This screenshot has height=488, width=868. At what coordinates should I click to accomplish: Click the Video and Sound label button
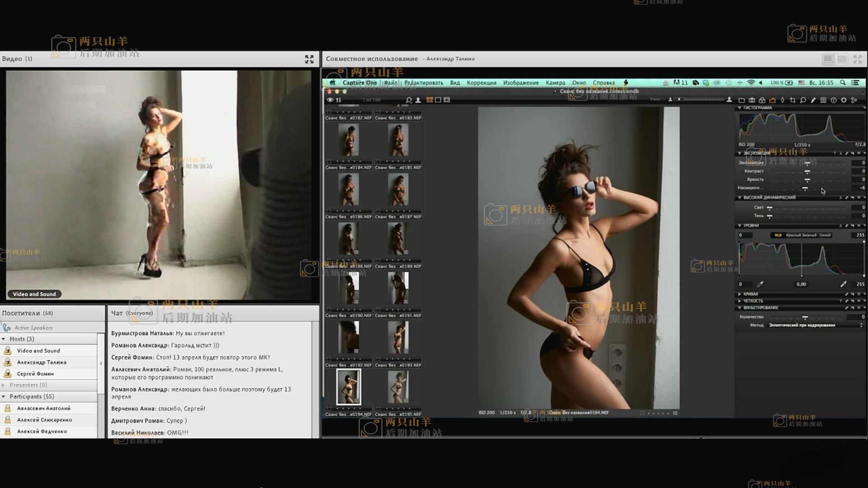34,294
